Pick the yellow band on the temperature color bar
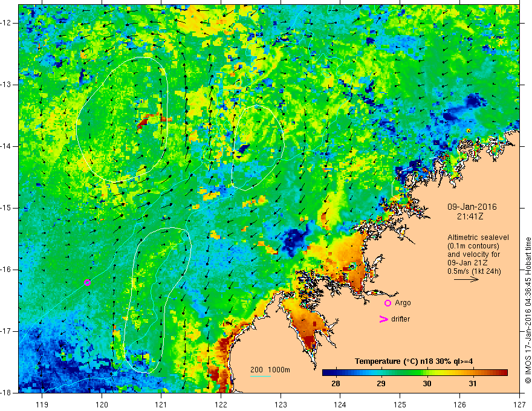Viewport: 532px width, 411px height. (x=436, y=373)
